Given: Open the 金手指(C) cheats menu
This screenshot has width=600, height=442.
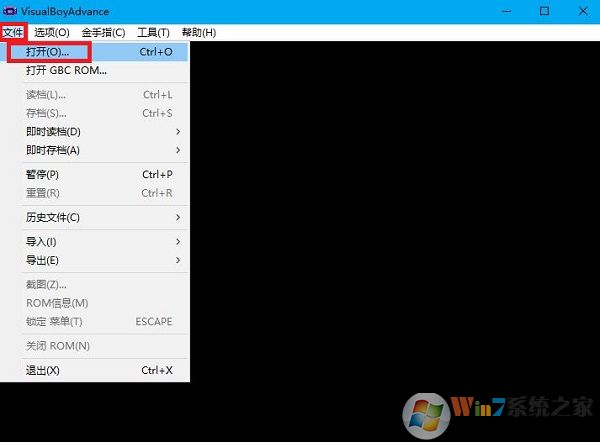Looking at the screenshot, I should click(x=103, y=33).
